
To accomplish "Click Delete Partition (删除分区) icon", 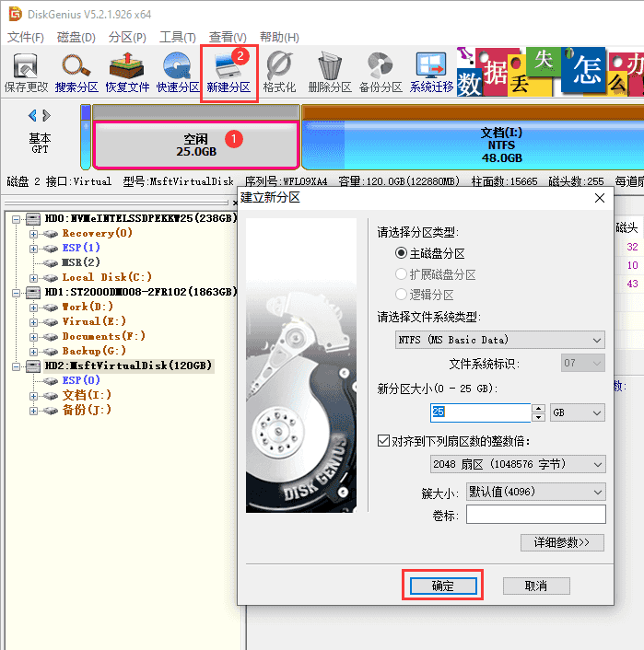I will pyautogui.click(x=330, y=72).
